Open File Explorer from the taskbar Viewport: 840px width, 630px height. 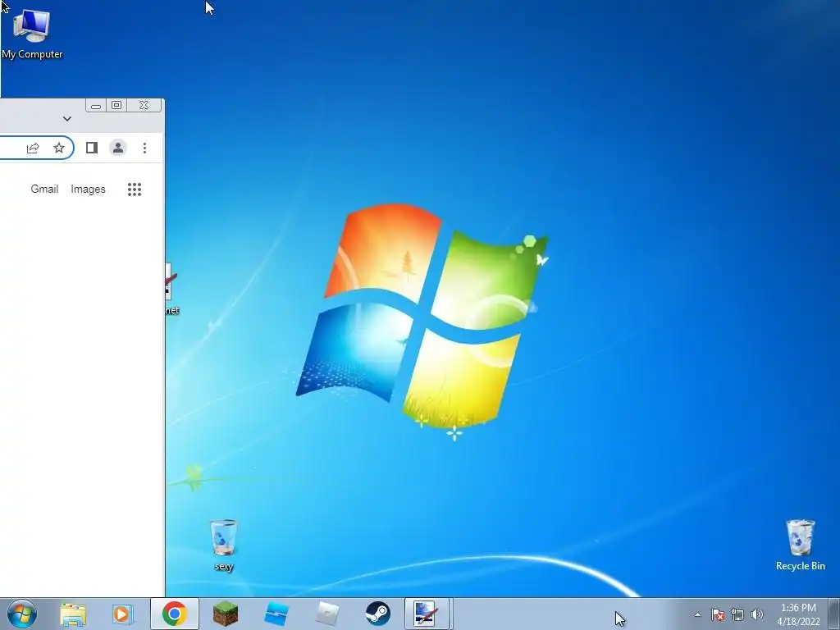pyautogui.click(x=72, y=614)
